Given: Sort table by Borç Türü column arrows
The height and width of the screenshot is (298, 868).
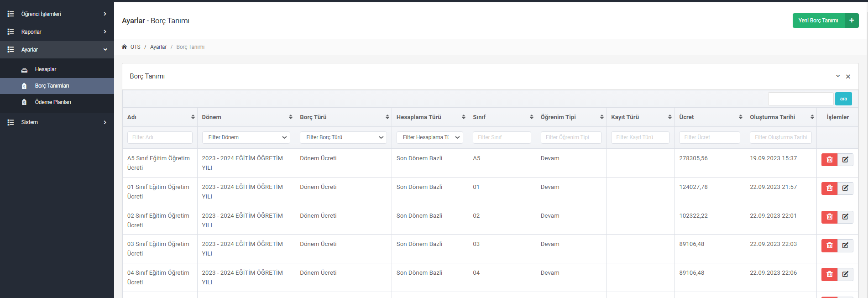Looking at the screenshot, I should coord(387,117).
